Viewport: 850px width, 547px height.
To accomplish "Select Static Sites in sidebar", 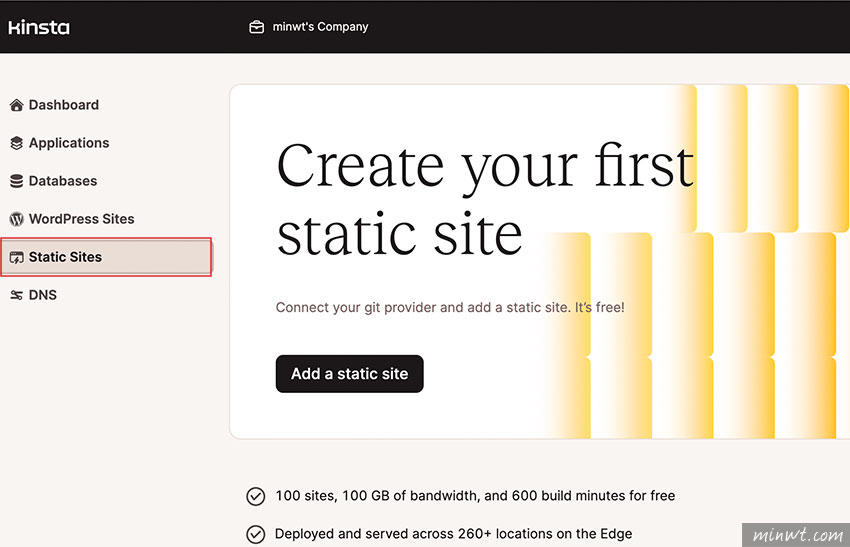I will [x=107, y=257].
